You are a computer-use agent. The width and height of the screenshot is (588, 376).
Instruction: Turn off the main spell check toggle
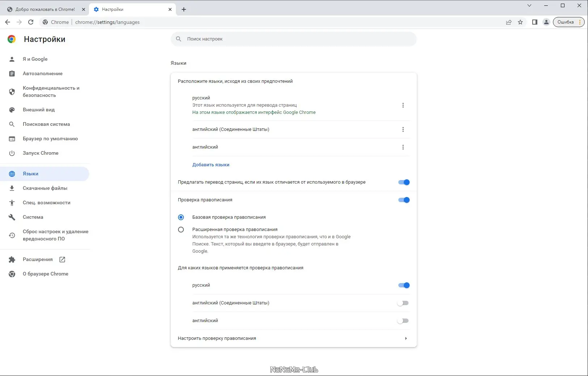[404, 200]
